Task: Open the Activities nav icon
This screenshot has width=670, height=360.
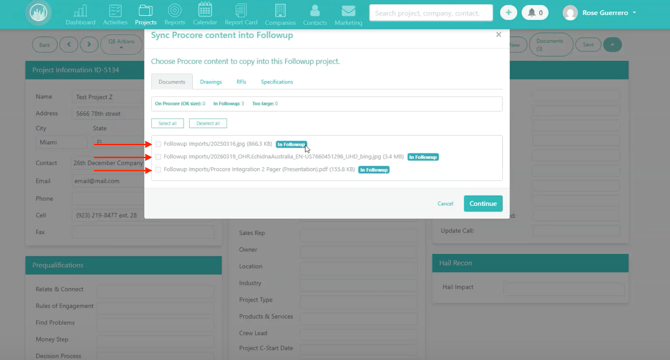Action: click(115, 15)
